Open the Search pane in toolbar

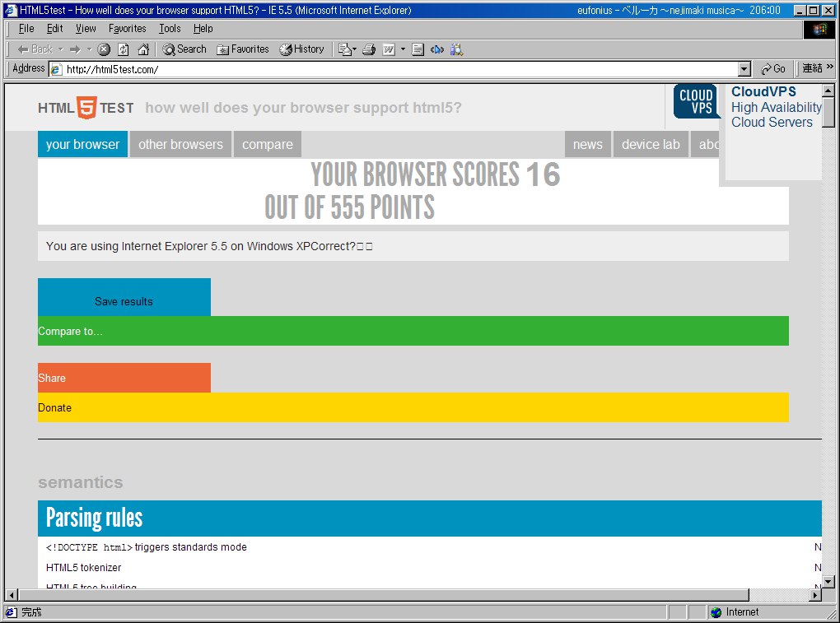tap(184, 49)
